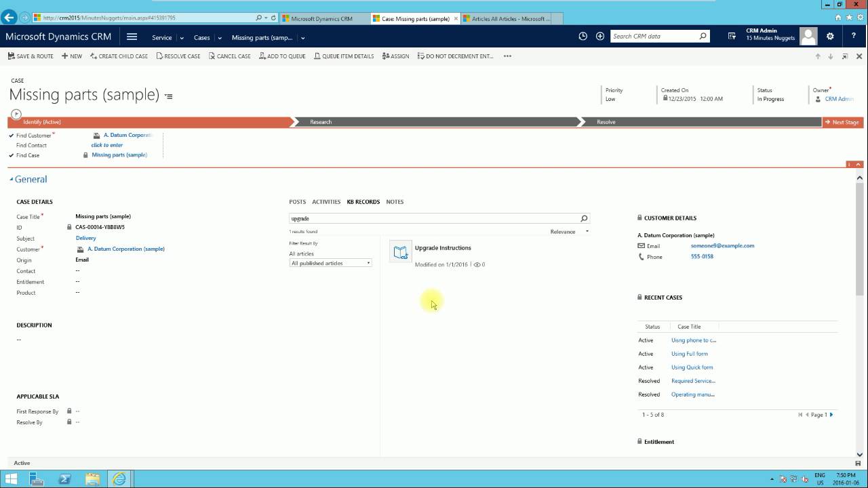868x488 pixels.
Task: Open the Relevance sort dropdown
Action: coord(570,232)
